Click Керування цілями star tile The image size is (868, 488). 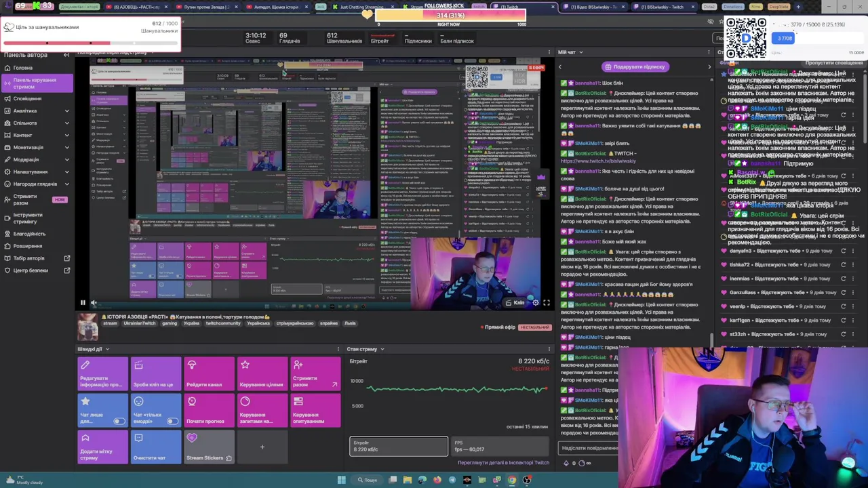pos(262,374)
